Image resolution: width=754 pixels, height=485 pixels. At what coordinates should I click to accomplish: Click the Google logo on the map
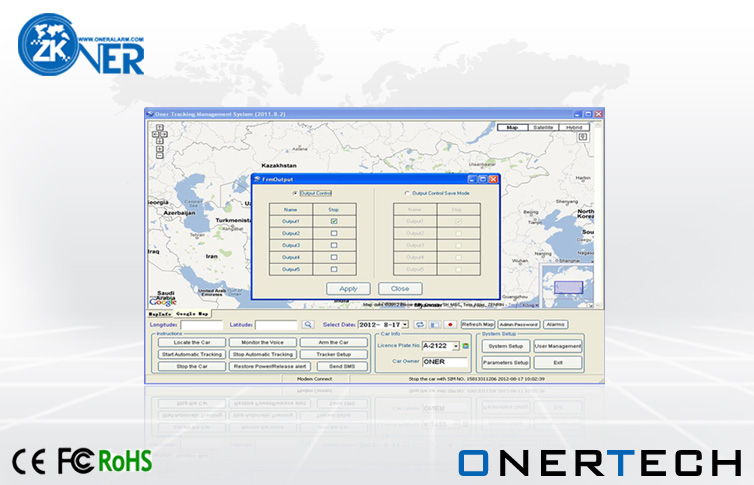[x=163, y=302]
